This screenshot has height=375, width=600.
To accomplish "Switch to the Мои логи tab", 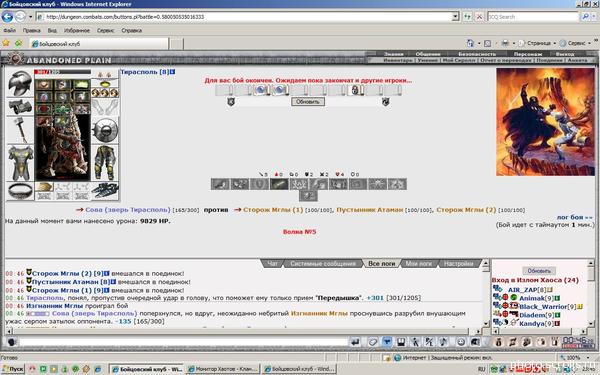I will coord(419,263).
